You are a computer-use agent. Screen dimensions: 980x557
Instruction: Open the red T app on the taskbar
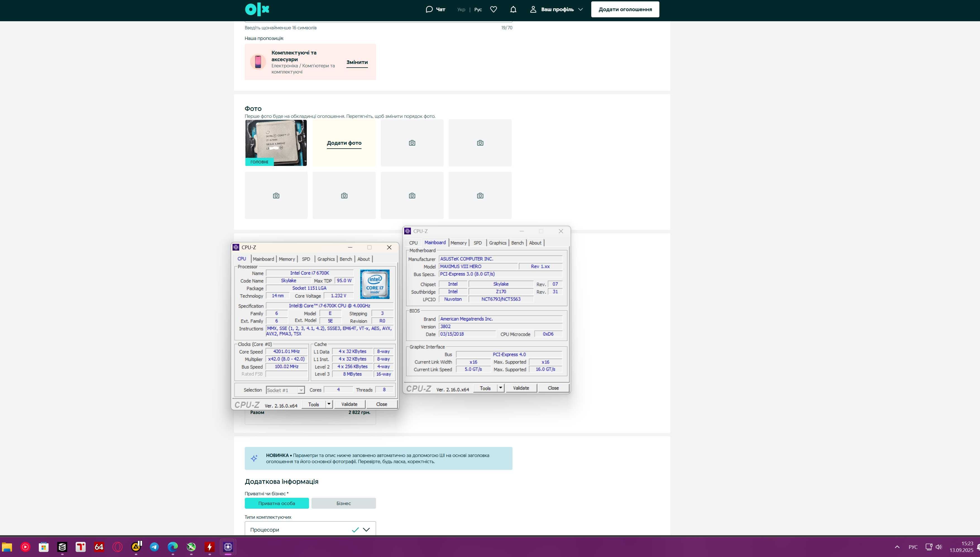point(80,547)
